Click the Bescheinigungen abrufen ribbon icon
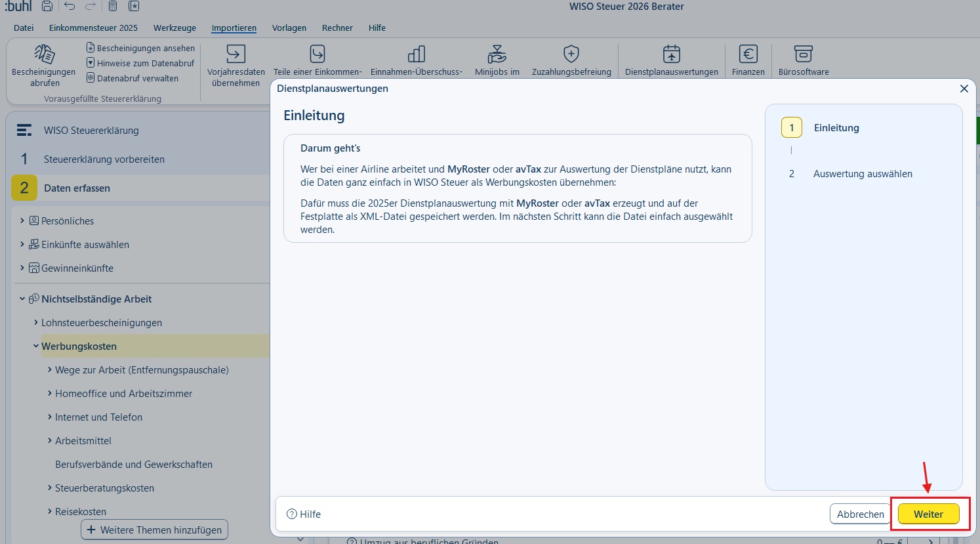The image size is (980, 544). pos(45,54)
